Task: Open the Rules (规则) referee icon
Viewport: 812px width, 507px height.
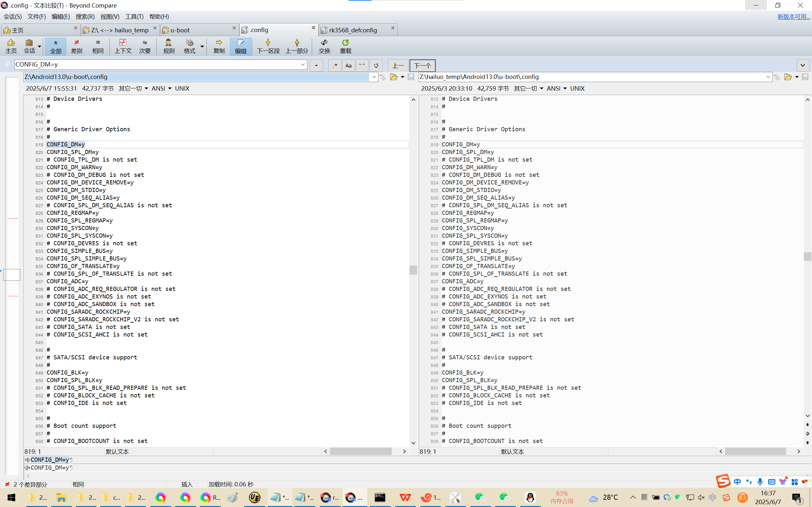Action: coord(168,46)
